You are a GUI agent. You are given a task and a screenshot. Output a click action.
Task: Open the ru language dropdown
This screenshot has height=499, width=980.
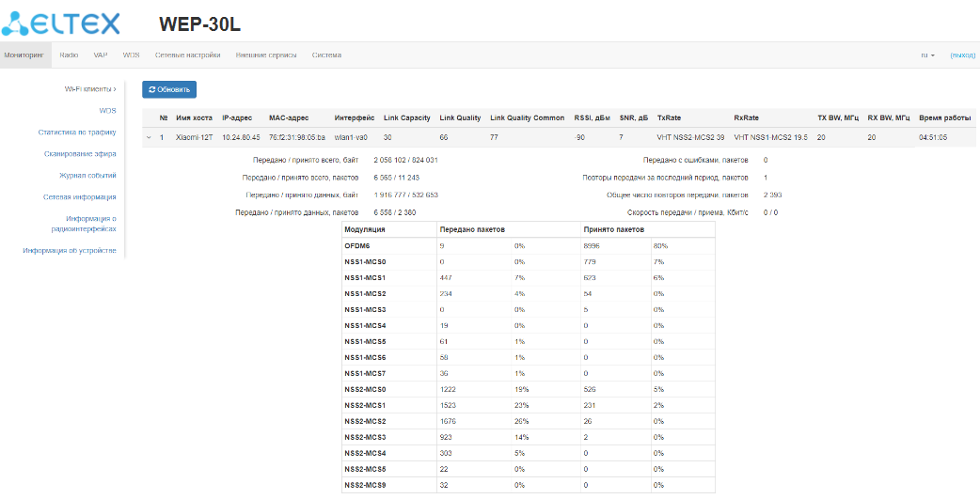[927, 55]
